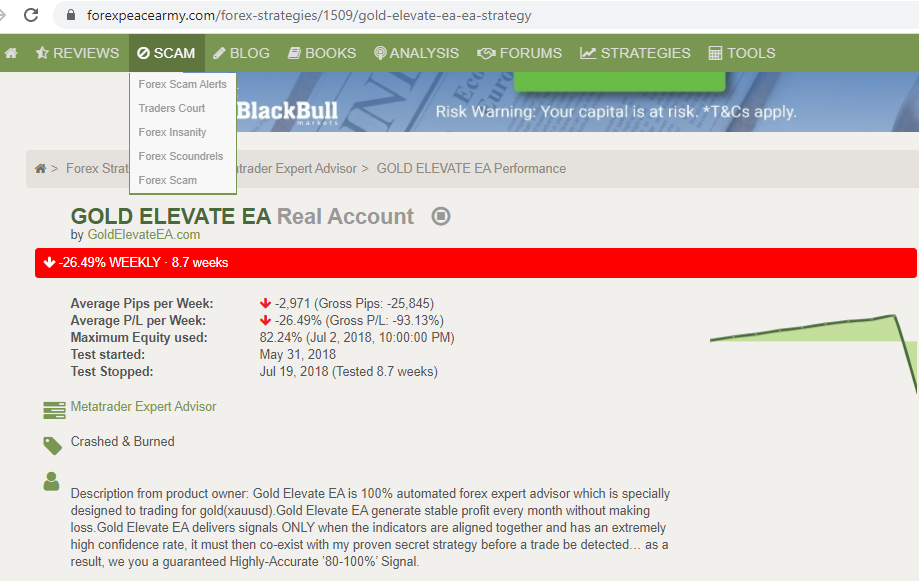Image resolution: width=919 pixels, height=581 pixels.
Task: Click the red -26.49% WEEKLY banner
Action: click(x=475, y=263)
